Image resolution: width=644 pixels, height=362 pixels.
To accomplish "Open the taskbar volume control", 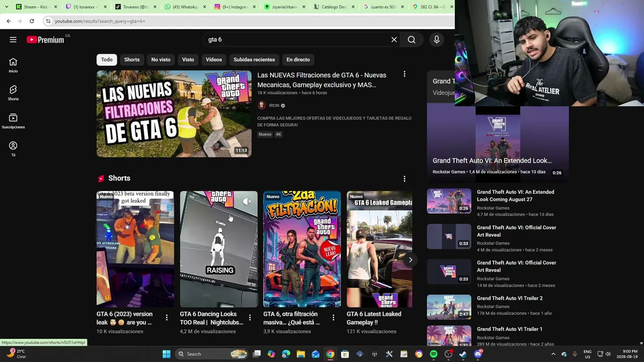I will coord(608,354).
